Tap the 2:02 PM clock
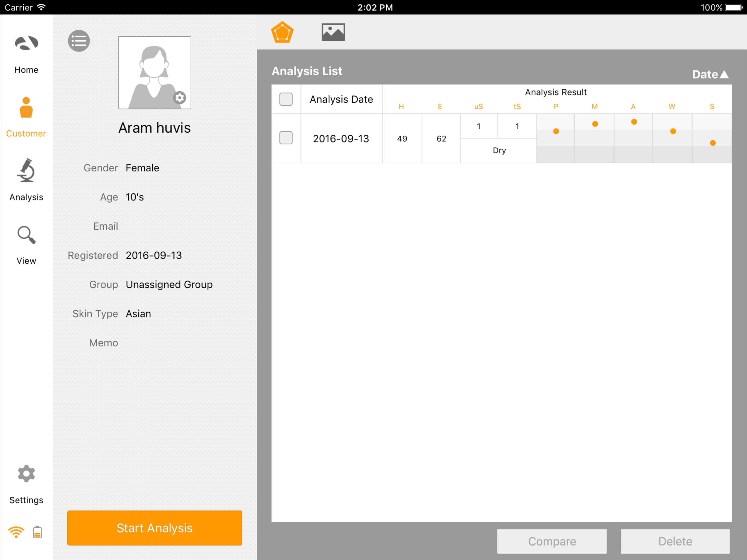 (x=375, y=7)
